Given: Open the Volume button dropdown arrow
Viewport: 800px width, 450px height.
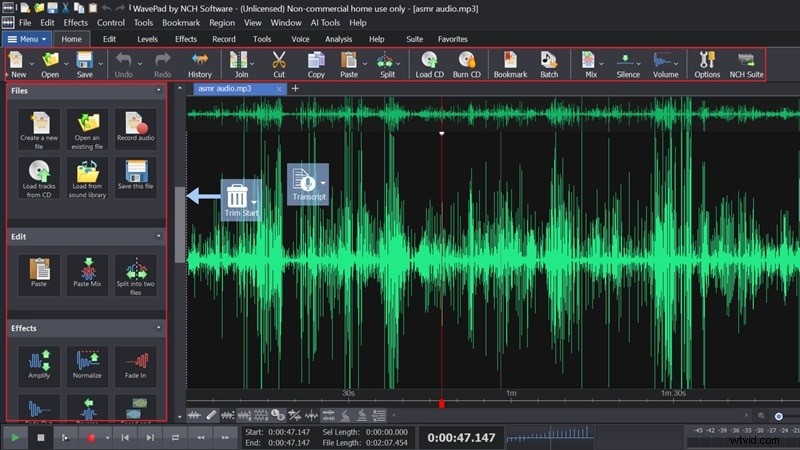Looking at the screenshot, I should (x=676, y=64).
